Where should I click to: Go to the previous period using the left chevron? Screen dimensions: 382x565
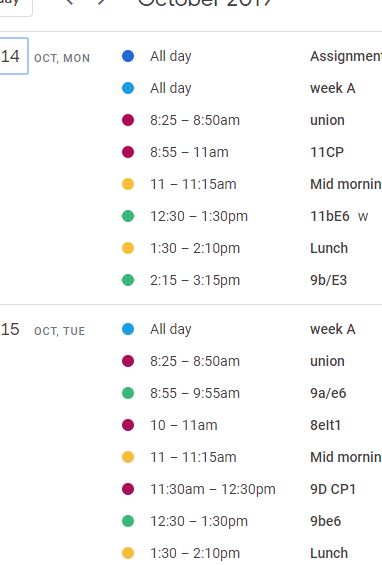[x=70, y=2]
